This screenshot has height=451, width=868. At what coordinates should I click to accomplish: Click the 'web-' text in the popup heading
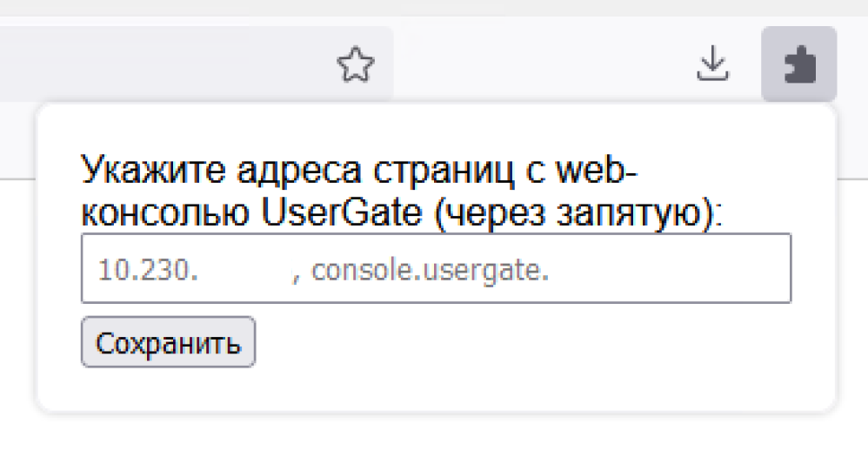point(597,170)
